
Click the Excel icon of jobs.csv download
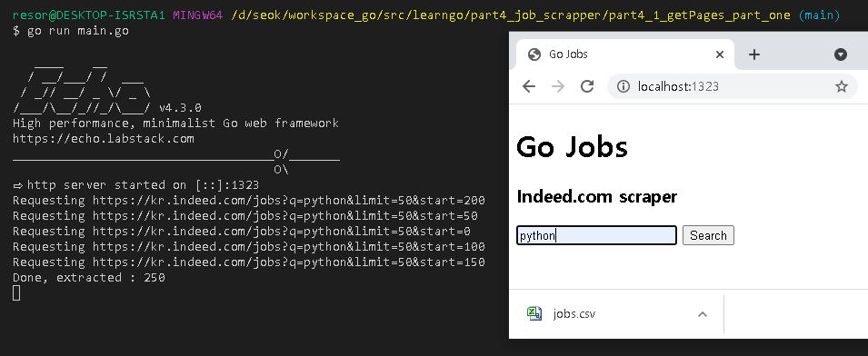click(x=534, y=313)
